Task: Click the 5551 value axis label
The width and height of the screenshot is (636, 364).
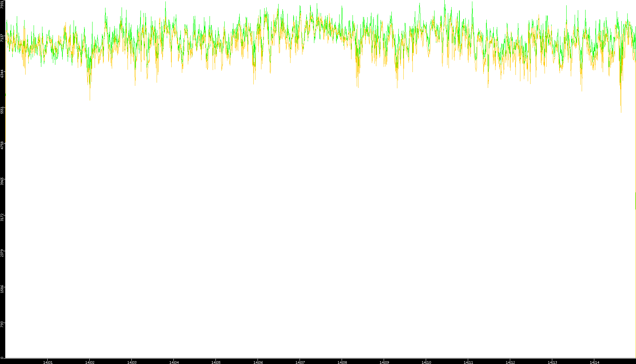Action: 2,109
